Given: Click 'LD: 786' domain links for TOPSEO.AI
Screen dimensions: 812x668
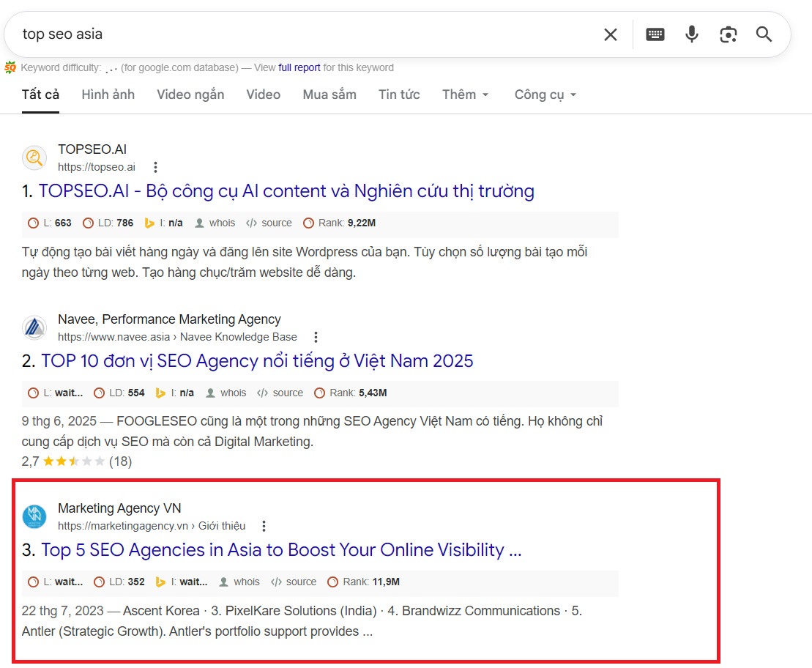Looking at the screenshot, I should [x=108, y=223].
